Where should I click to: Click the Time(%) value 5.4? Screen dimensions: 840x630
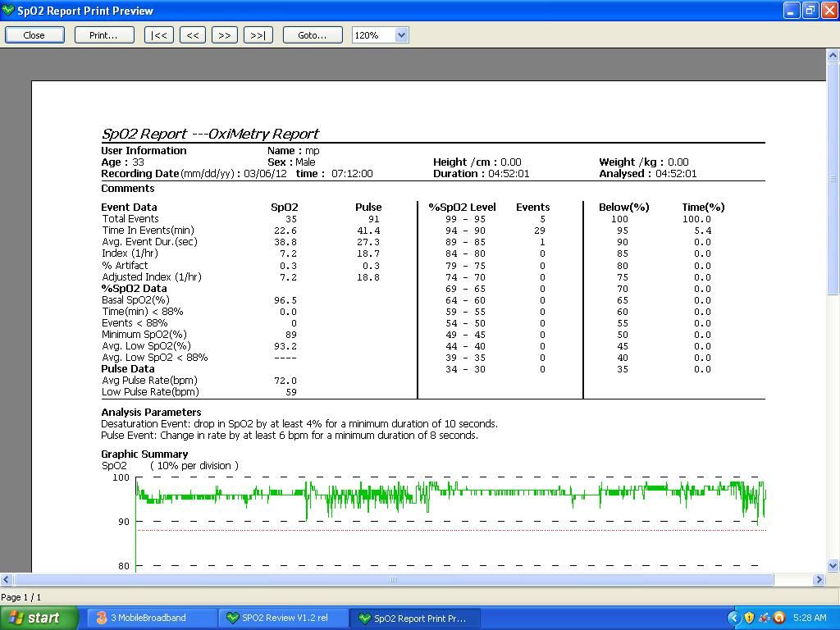click(x=702, y=231)
